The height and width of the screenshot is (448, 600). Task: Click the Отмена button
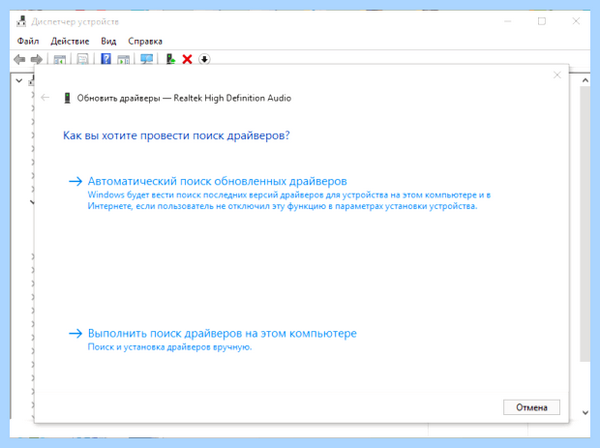point(532,407)
